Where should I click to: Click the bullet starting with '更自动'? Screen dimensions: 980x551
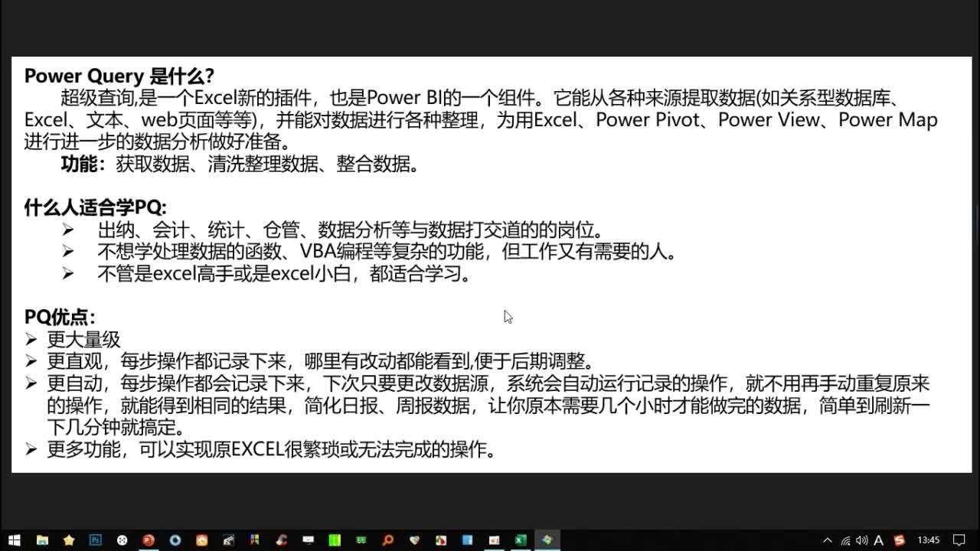click(x=488, y=405)
